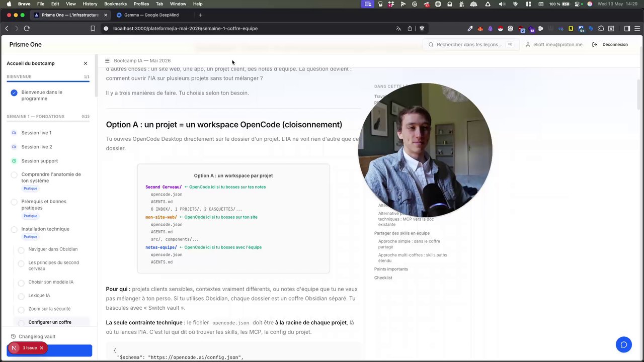Open macOS Control Center icon

point(578,4)
